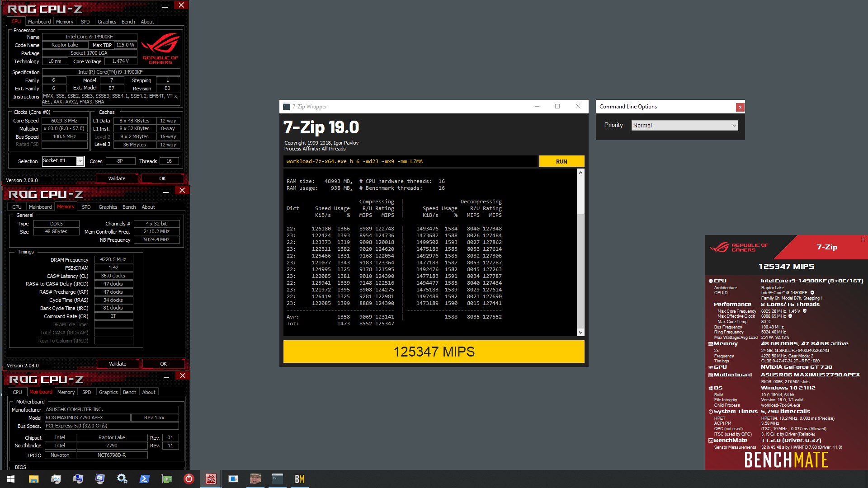Screen dimensions: 868x488
Task: Click the NB Frequency 5024.4 MHz value
Action: 156,239
